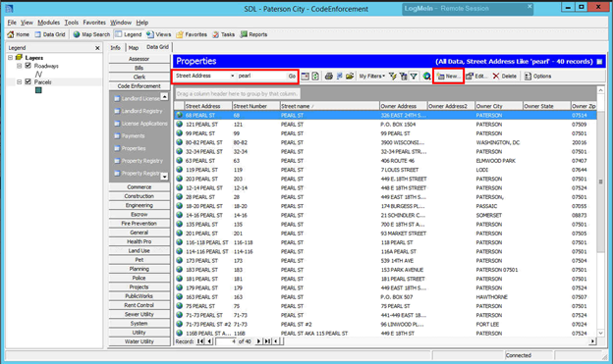The image size is (613, 364).
Task: Click the lightning filter icon
Action: [393, 77]
